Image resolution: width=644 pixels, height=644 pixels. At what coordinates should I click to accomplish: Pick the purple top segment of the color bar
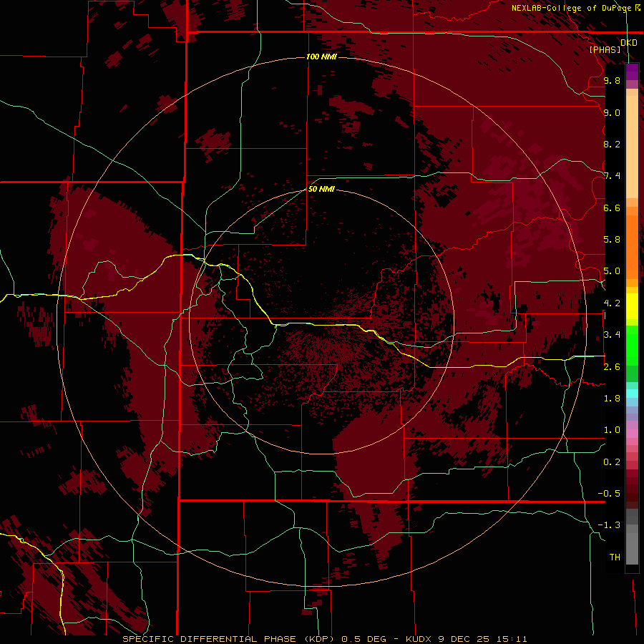pyautogui.click(x=632, y=72)
